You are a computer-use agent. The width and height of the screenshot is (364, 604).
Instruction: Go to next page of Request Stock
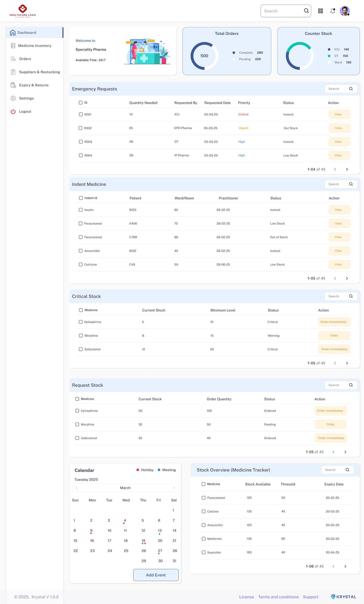click(x=345, y=452)
